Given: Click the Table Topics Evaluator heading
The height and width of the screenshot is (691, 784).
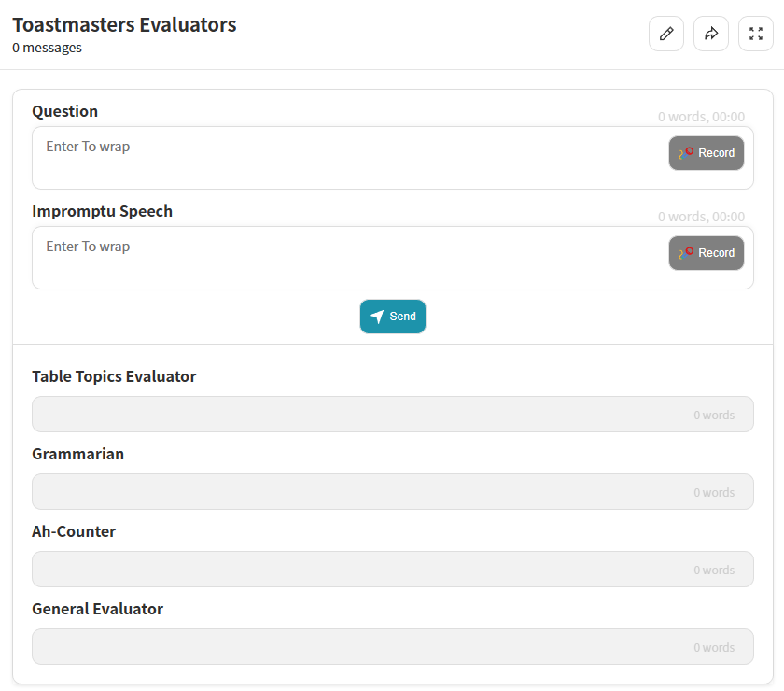Looking at the screenshot, I should click(x=114, y=376).
